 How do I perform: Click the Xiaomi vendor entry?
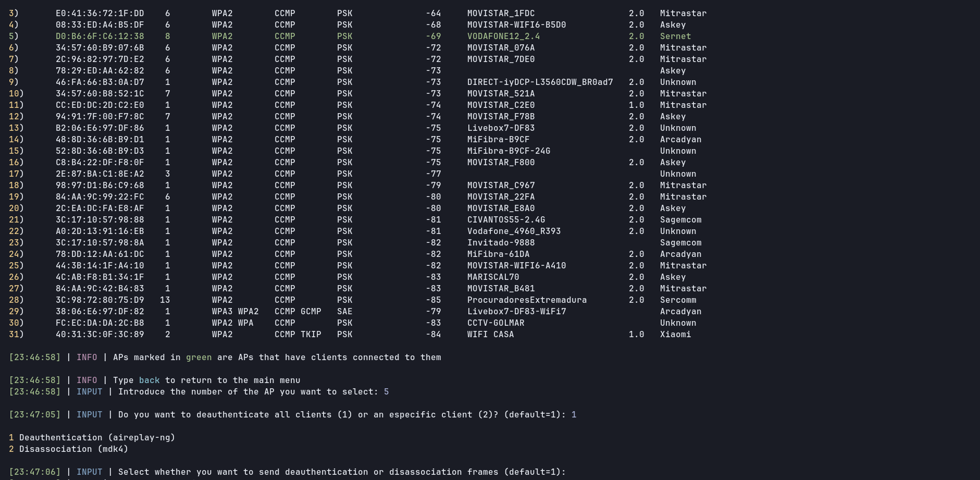tap(675, 335)
